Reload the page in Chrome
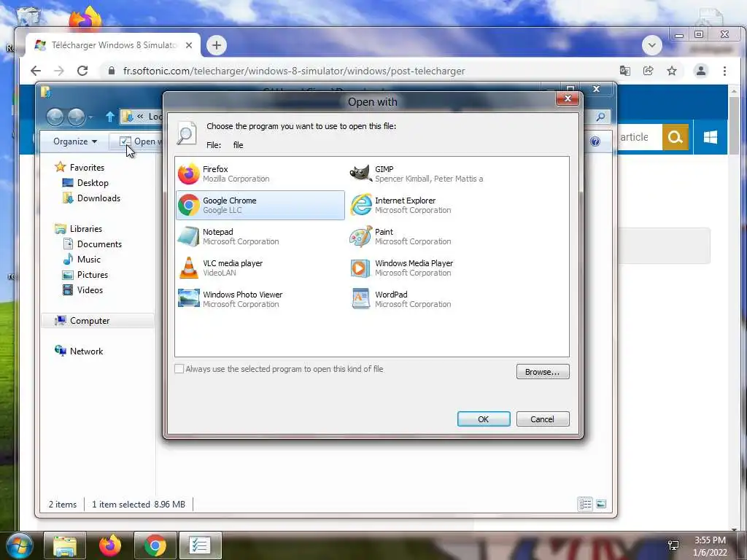Screen dimensions: 747x560 coord(82,71)
